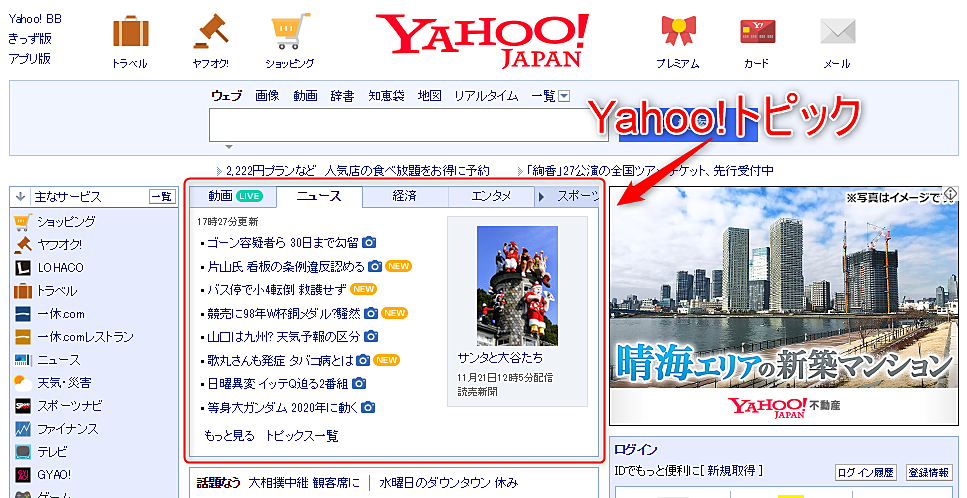Open the Yahoo! BB link

click(35, 19)
